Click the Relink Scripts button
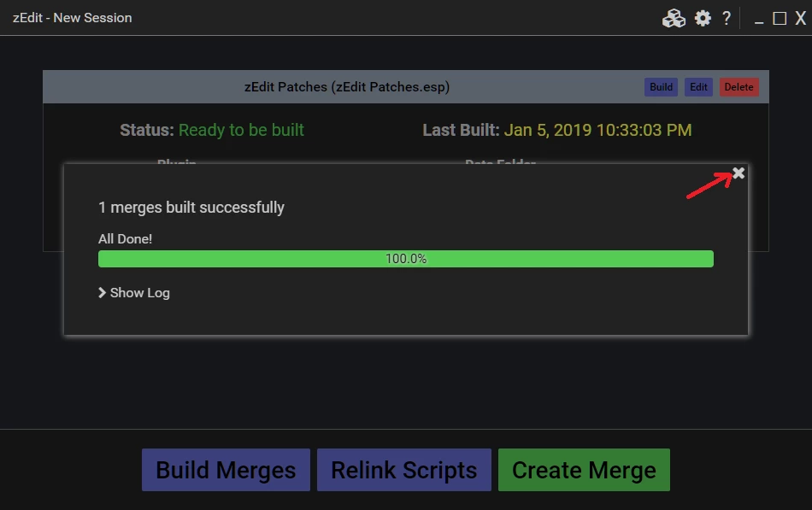This screenshot has width=812, height=510. point(404,470)
